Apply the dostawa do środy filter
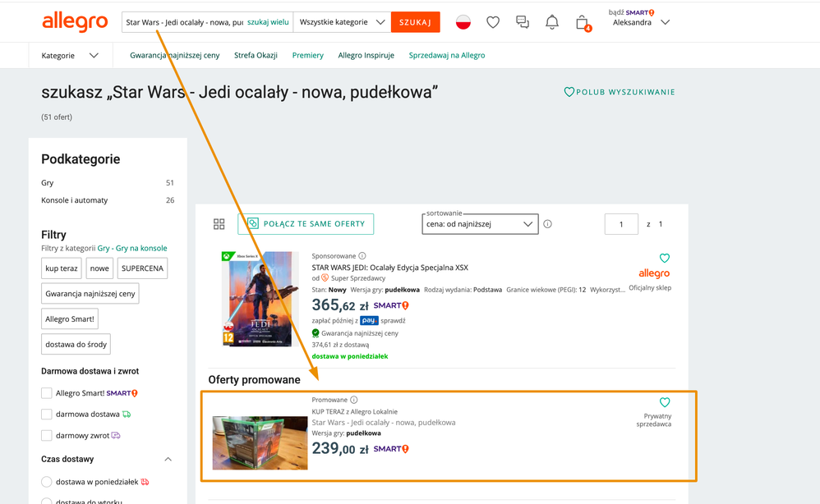 point(76,344)
